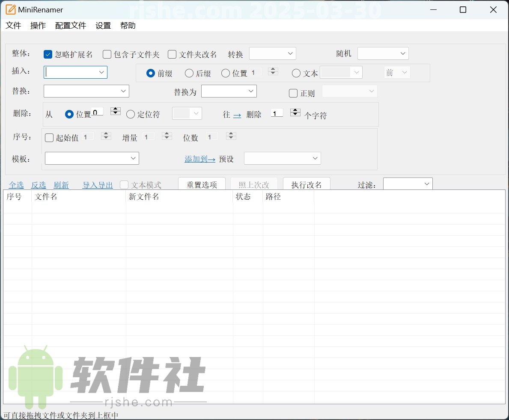Click the 状态 column header
This screenshot has height=420, width=509.
(248, 197)
